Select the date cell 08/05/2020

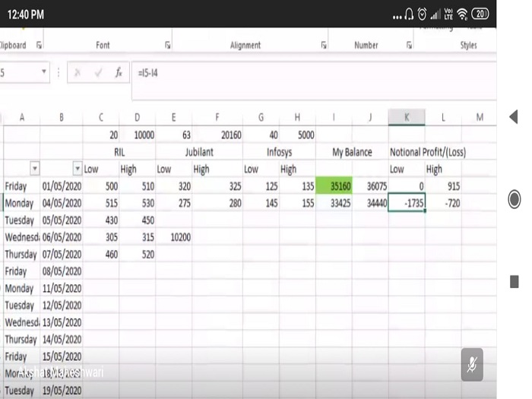[62, 271]
